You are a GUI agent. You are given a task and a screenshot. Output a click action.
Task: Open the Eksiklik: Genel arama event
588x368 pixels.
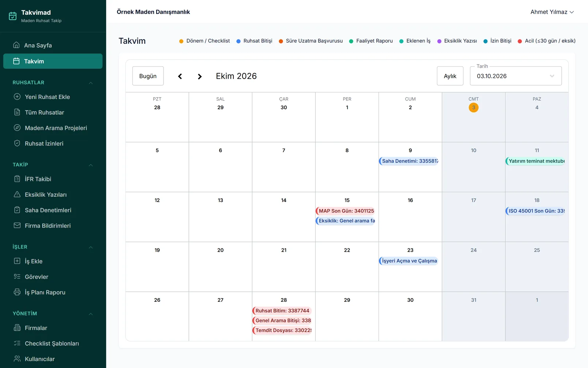click(345, 221)
